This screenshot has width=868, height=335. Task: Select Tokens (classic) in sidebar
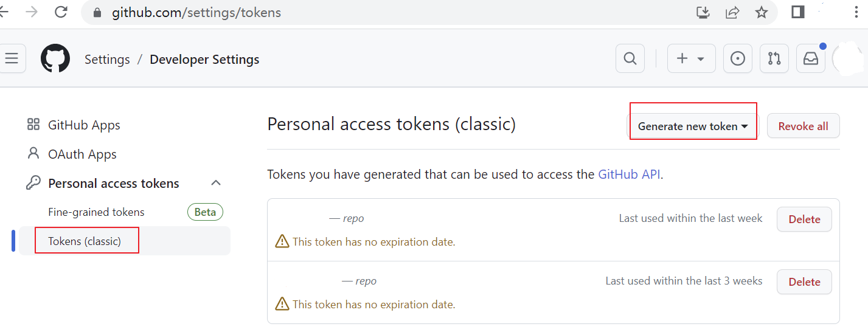(x=85, y=241)
